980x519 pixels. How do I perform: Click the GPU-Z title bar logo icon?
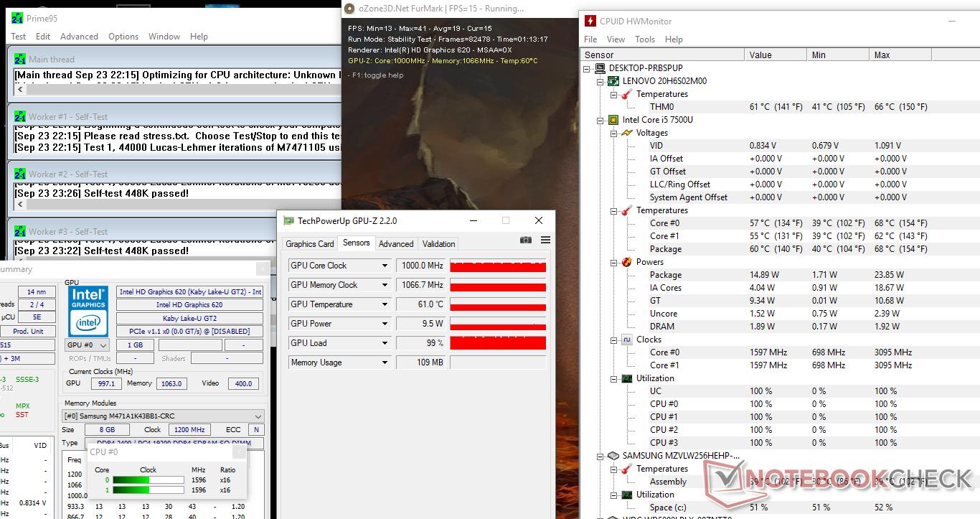click(288, 221)
